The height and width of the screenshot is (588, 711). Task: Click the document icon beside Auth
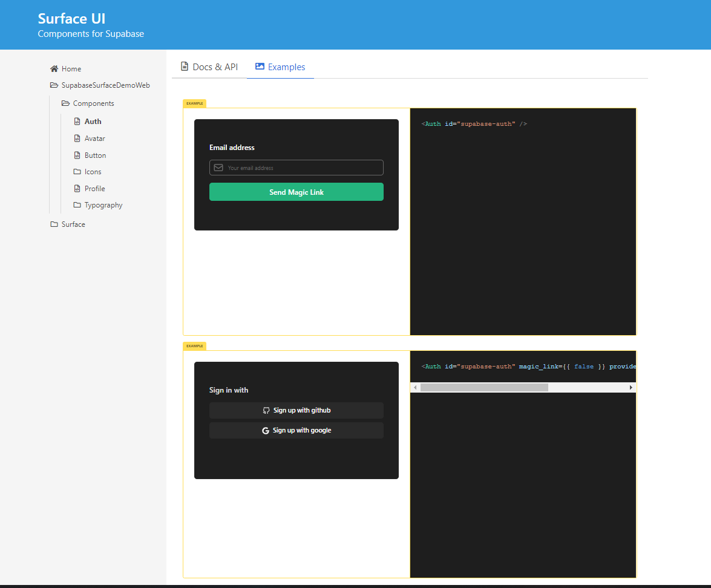pyautogui.click(x=77, y=121)
